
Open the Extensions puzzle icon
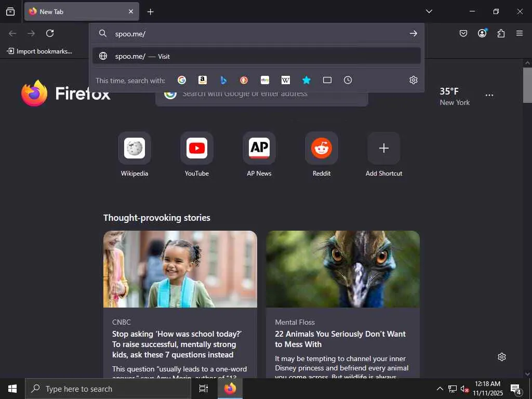coord(501,33)
